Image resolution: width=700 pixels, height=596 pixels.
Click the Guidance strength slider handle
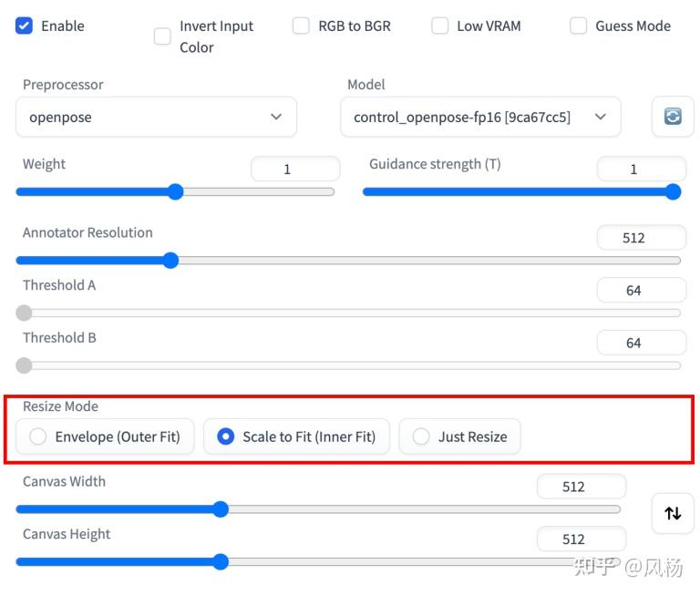pos(673,191)
